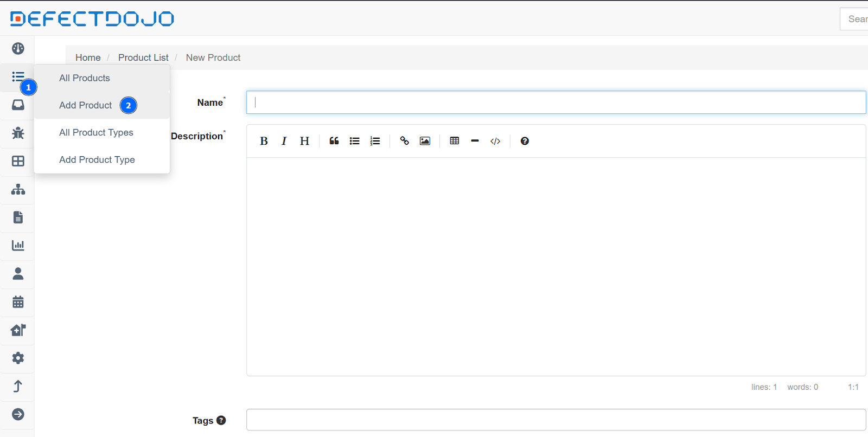Click the circled right-arrow icon in sidebar
This screenshot has width=868, height=437.
18,415
